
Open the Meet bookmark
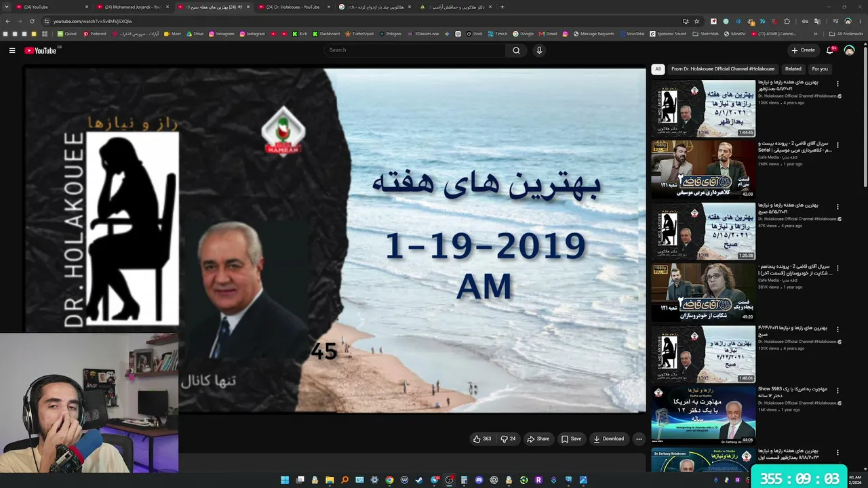point(172,33)
